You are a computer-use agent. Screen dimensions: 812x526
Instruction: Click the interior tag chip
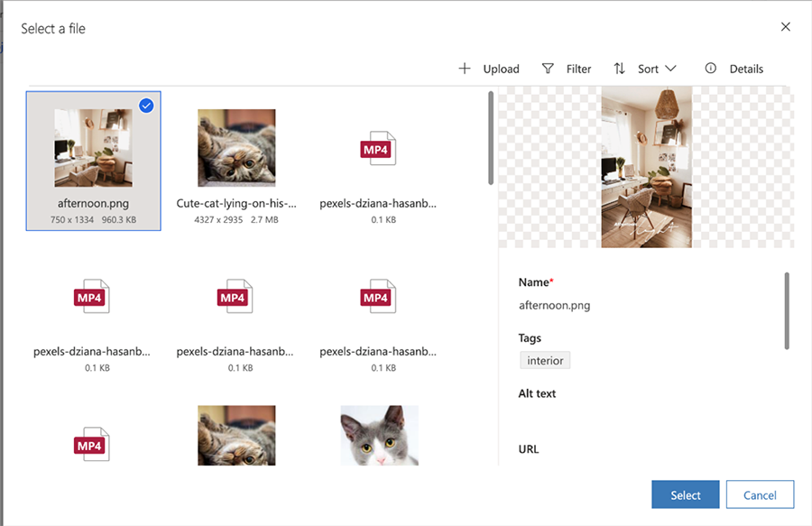pyautogui.click(x=545, y=361)
